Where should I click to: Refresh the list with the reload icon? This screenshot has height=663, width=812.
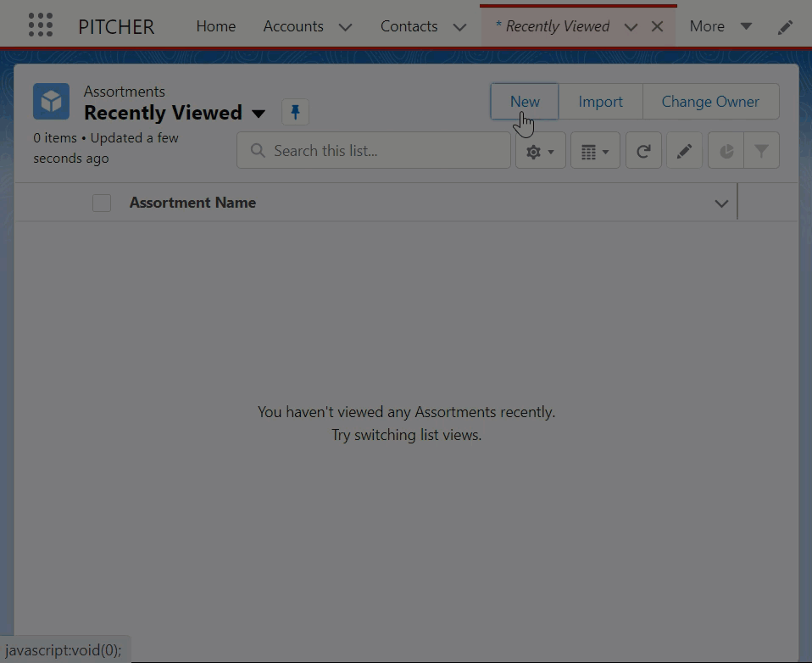coord(643,151)
